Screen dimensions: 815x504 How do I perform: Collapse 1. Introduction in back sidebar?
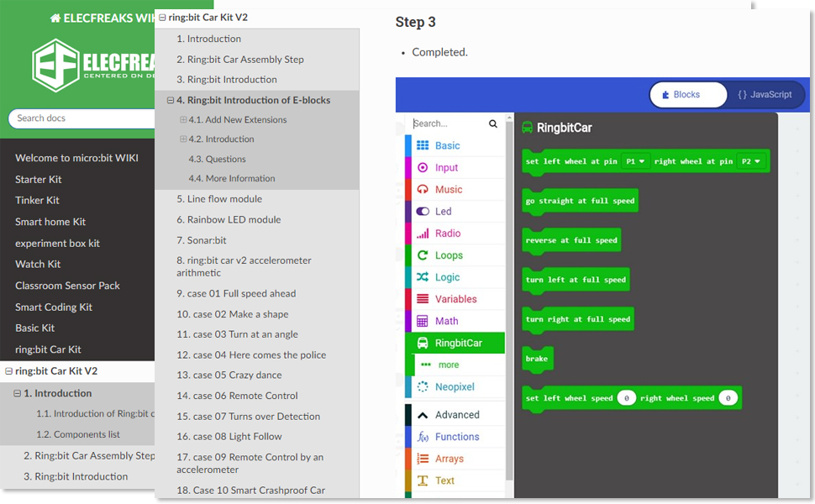click(17, 394)
